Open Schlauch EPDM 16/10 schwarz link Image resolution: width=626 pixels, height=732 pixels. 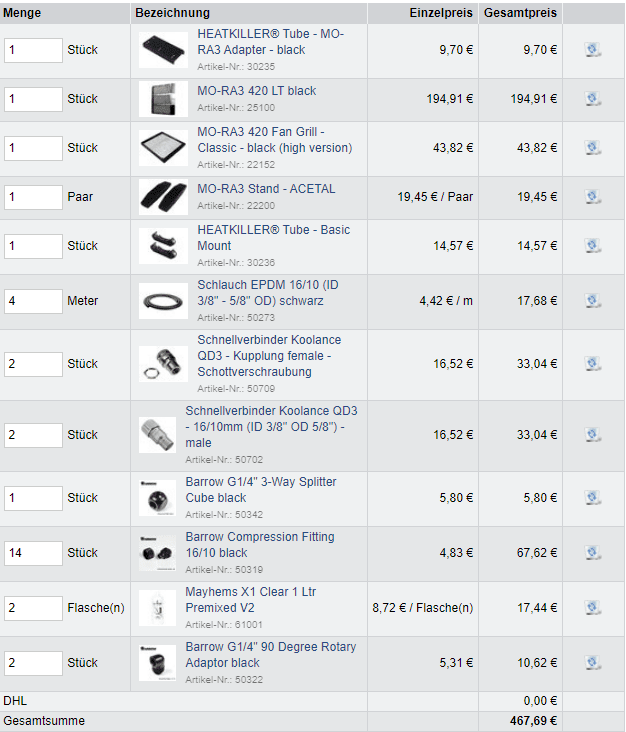click(x=267, y=293)
